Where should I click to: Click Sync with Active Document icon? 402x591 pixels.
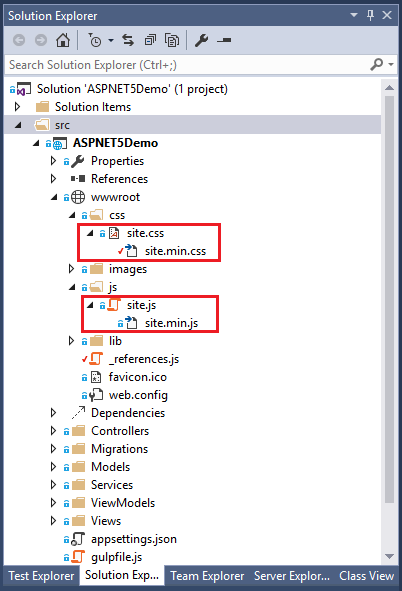point(128,40)
